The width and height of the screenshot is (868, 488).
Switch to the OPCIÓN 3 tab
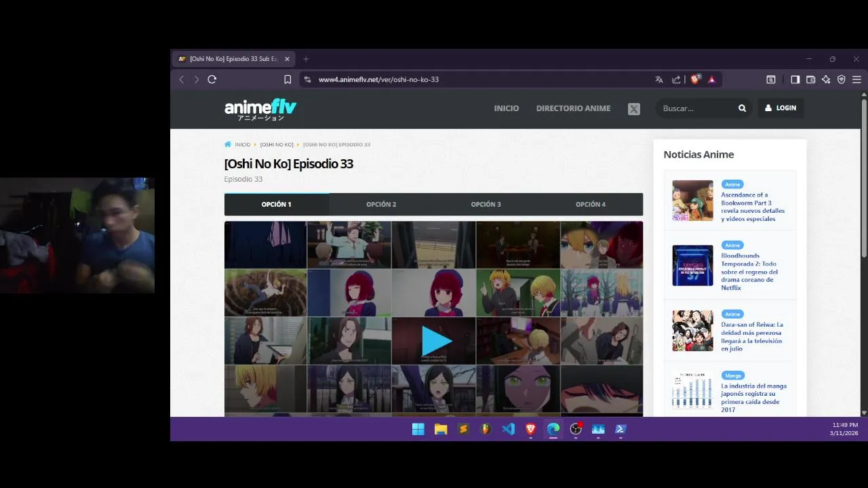click(x=486, y=204)
